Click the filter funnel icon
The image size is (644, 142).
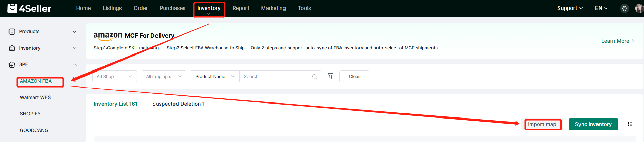coord(330,76)
